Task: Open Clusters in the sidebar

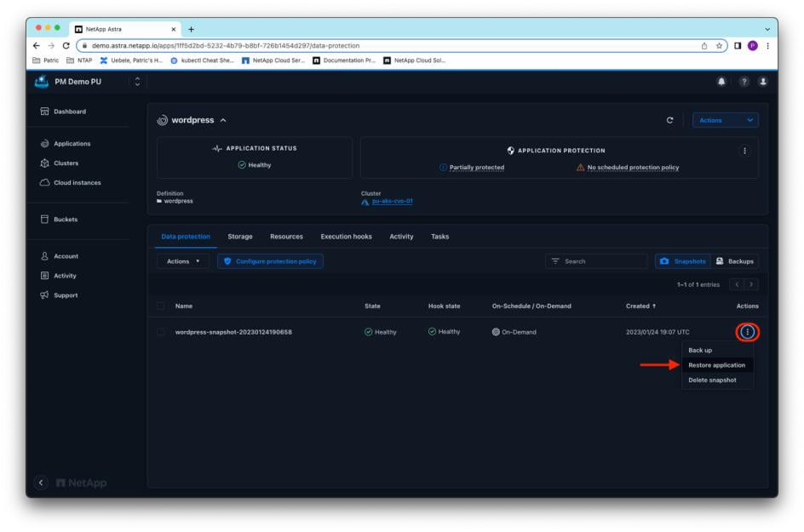Action: point(59,163)
